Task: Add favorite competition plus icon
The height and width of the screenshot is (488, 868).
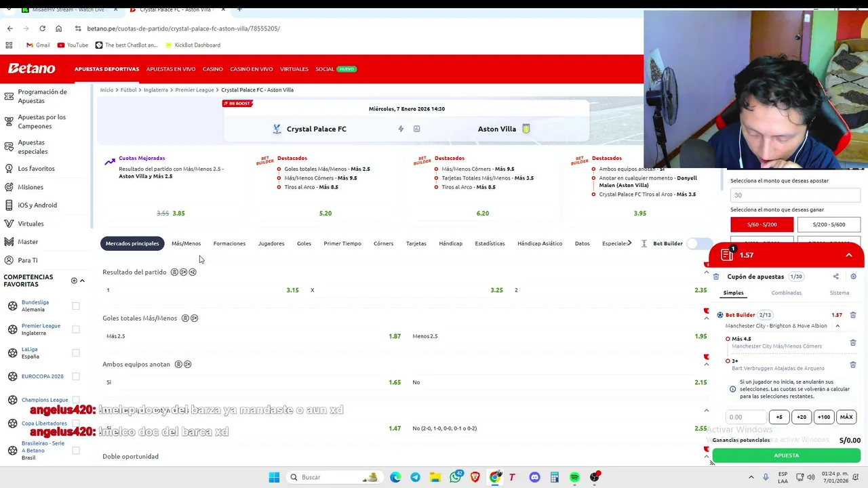Action: (74, 281)
